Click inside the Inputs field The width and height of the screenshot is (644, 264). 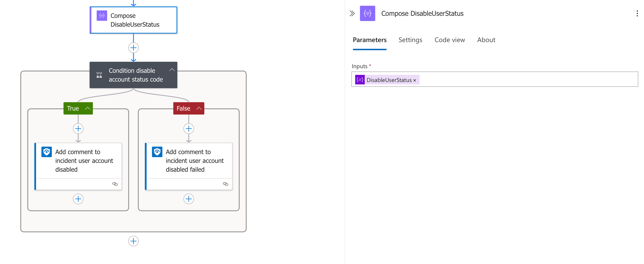click(495, 79)
